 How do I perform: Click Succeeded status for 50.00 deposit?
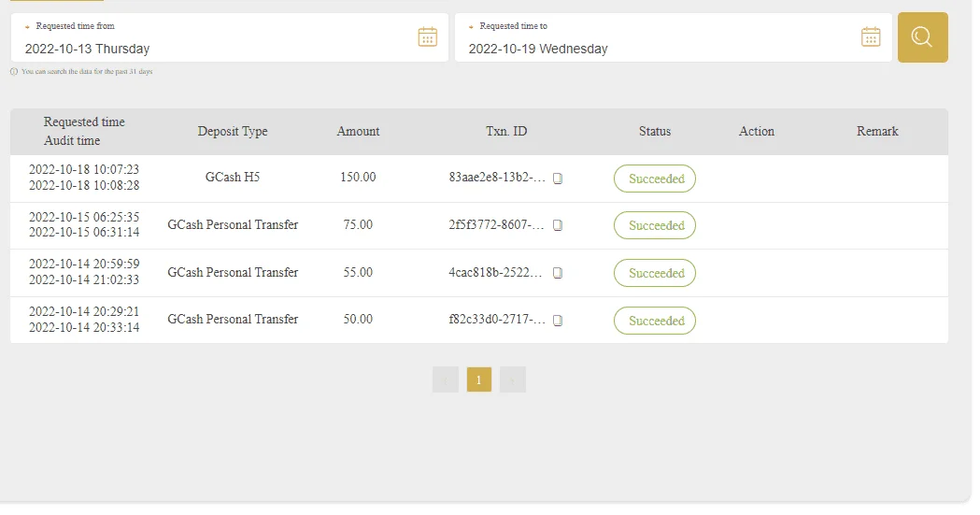[x=654, y=321]
